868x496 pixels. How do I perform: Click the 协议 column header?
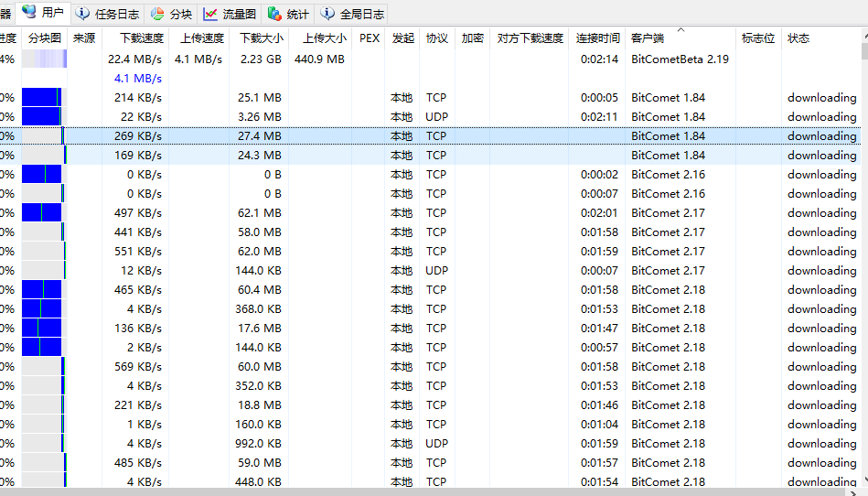pos(437,38)
